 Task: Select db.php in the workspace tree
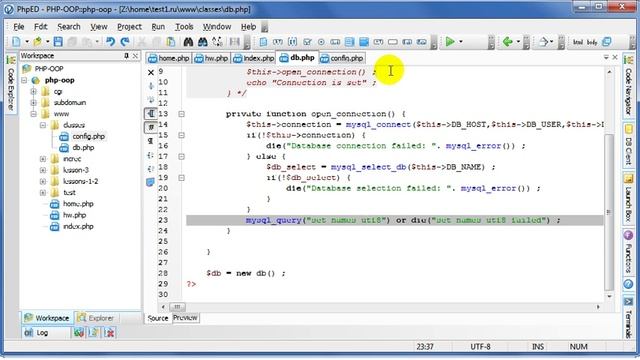click(83, 148)
